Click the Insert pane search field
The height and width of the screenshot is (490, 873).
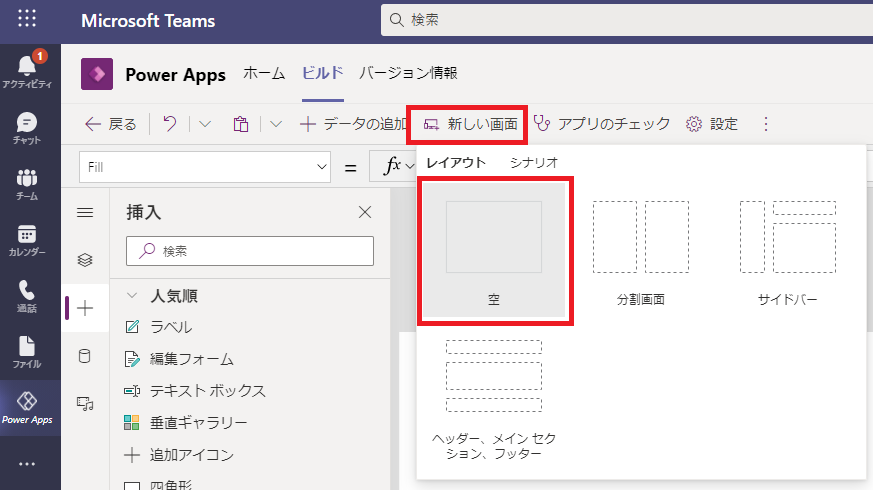249,251
